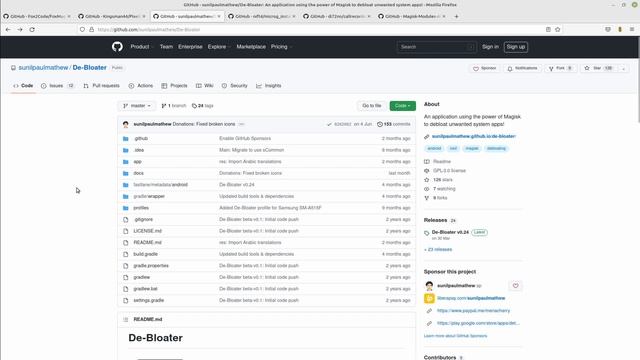Screen dimensions: 640x360
Task: Click the commit status checkmark icon
Action: point(329,124)
